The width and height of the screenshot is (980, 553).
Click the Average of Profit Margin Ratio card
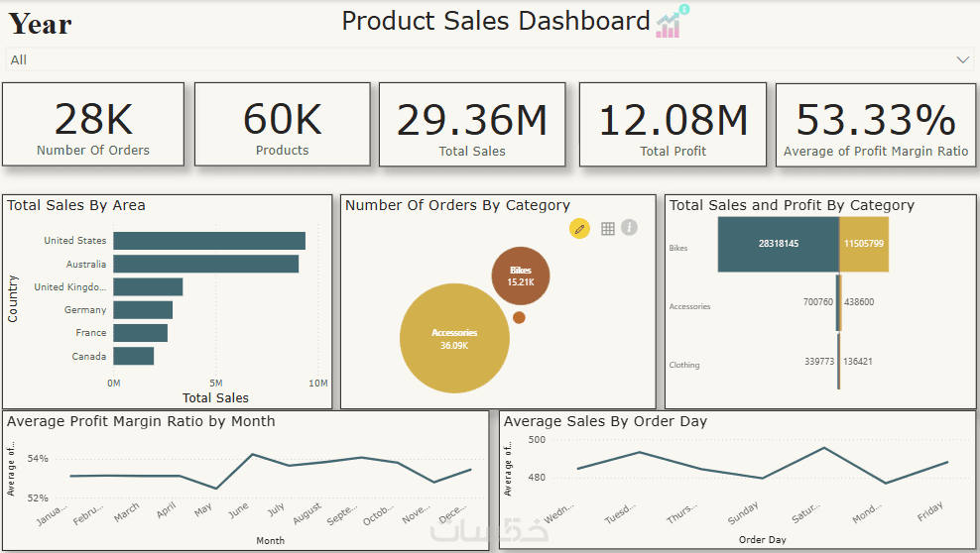pyautogui.click(x=875, y=124)
